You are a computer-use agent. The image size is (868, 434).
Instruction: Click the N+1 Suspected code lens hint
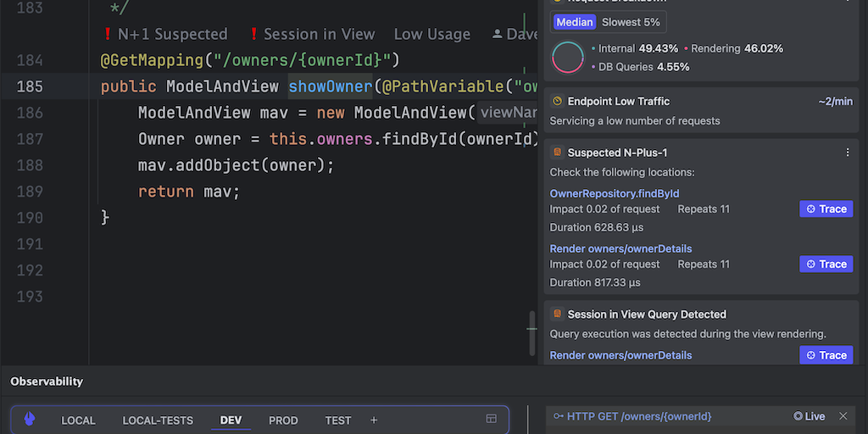tap(164, 35)
